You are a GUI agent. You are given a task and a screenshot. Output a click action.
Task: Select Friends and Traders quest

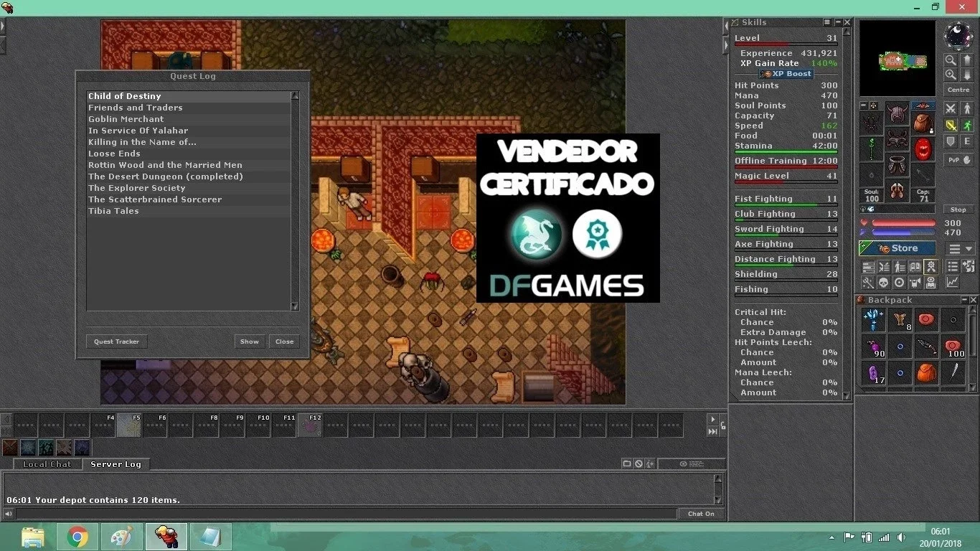click(188, 108)
